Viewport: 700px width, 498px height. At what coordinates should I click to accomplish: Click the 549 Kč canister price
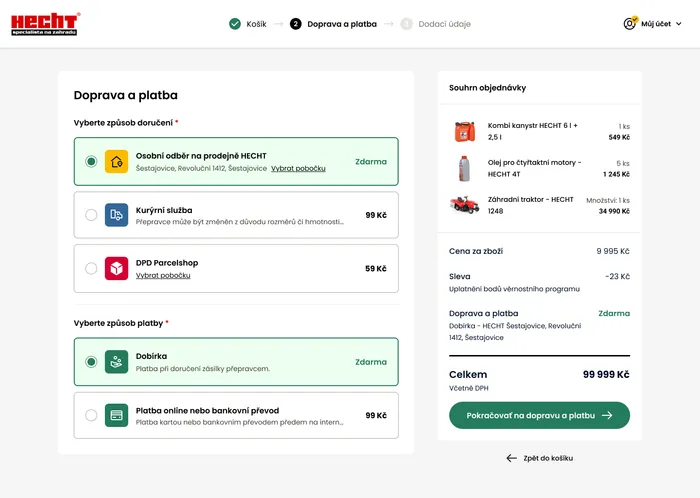pyautogui.click(x=619, y=137)
